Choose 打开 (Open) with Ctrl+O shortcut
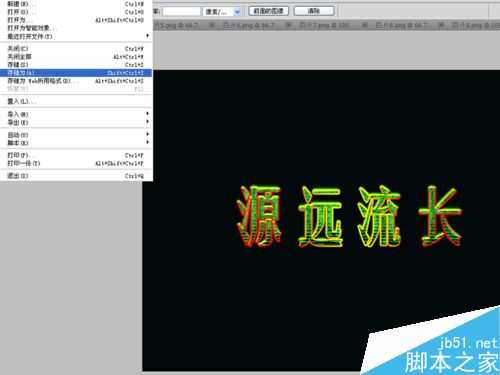500x375 pixels. point(76,12)
